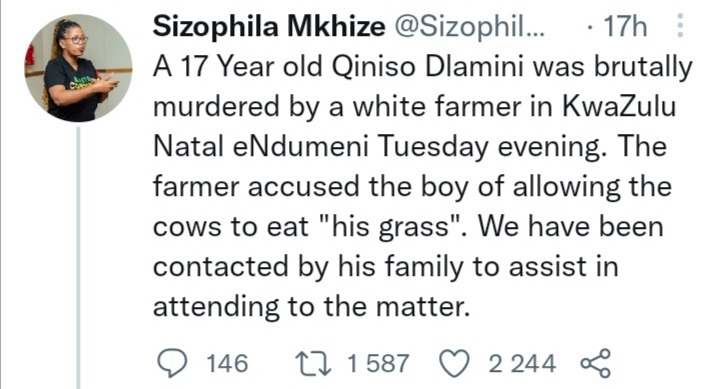Screen dimensions: 719x389
Task: Click the tweet text about Qiniso Dlamini
Action: pyautogui.click(x=422, y=187)
